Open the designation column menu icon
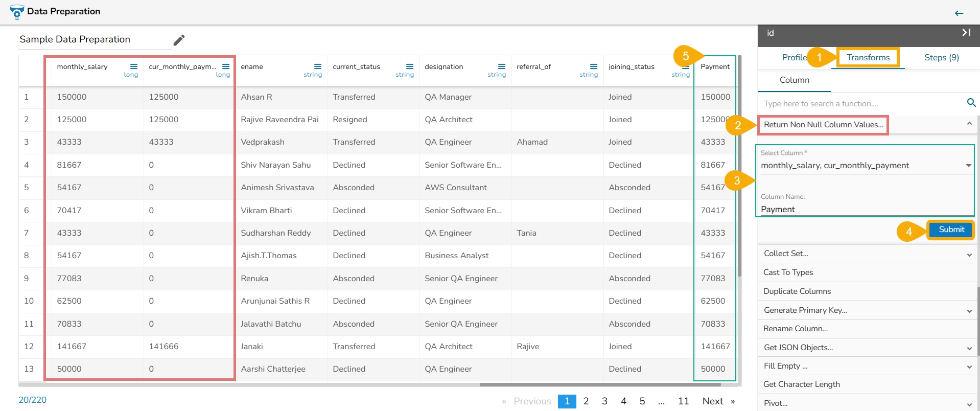The width and height of the screenshot is (980, 411). pyautogui.click(x=502, y=66)
